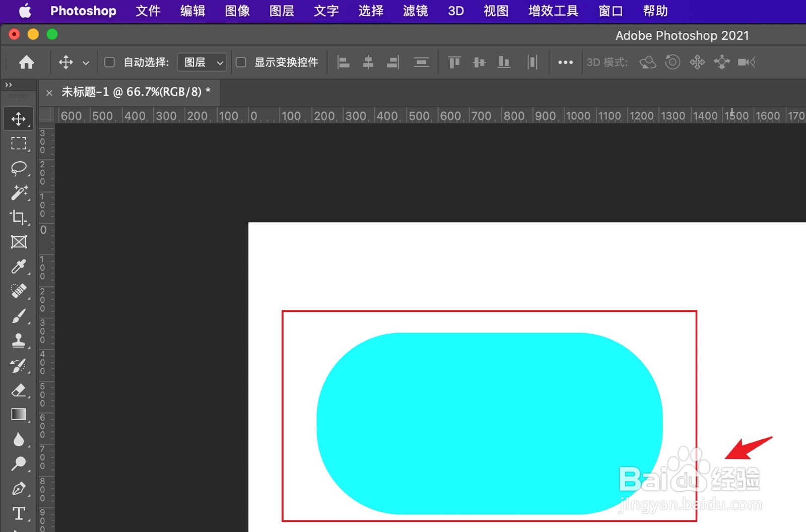Open the 窗口 menu
Image resolution: width=806 pixels, height=532 pixels.
(x=611, y=11)
